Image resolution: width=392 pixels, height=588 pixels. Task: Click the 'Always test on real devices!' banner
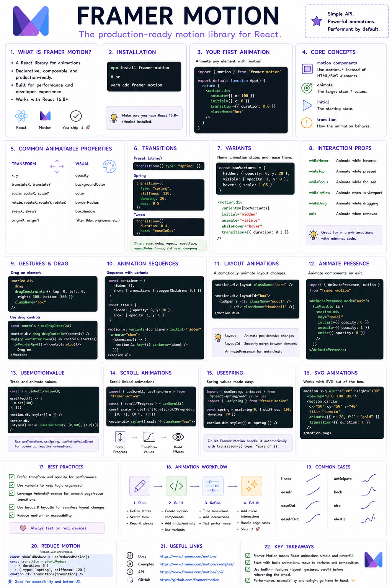[57, 528]
